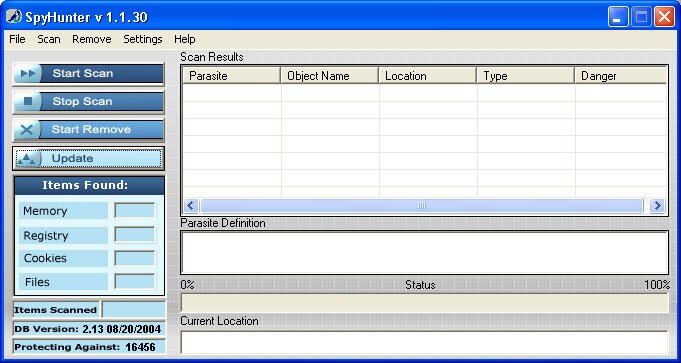
Task: Click the square stop icon on Stop Scan
Action: pos(28,101)
